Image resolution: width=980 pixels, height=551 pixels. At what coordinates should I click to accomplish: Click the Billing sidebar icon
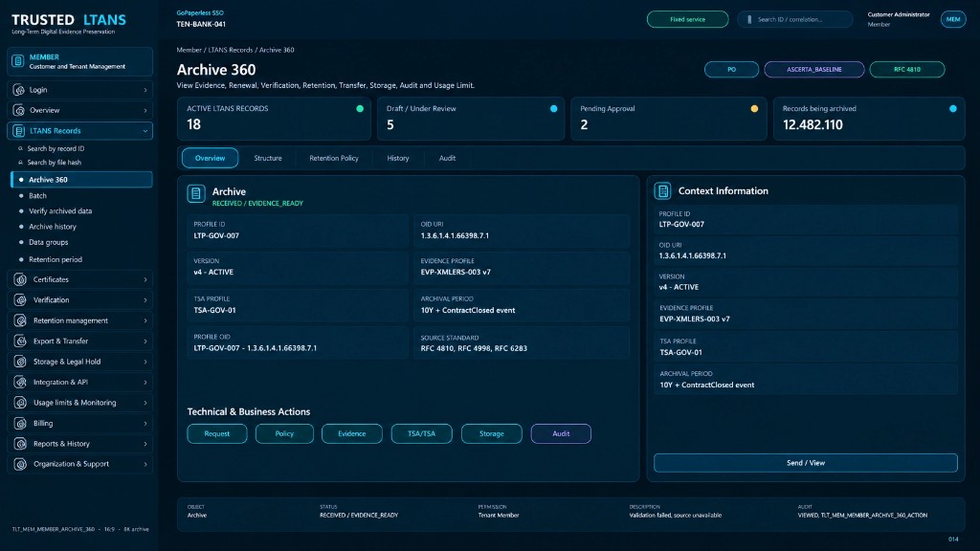click(x=21, y=424)
